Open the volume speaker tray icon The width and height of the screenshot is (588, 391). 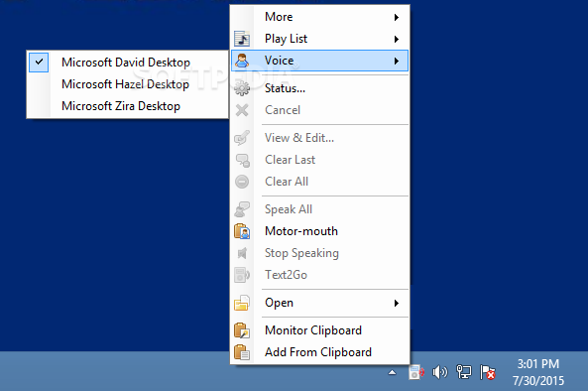439,372
